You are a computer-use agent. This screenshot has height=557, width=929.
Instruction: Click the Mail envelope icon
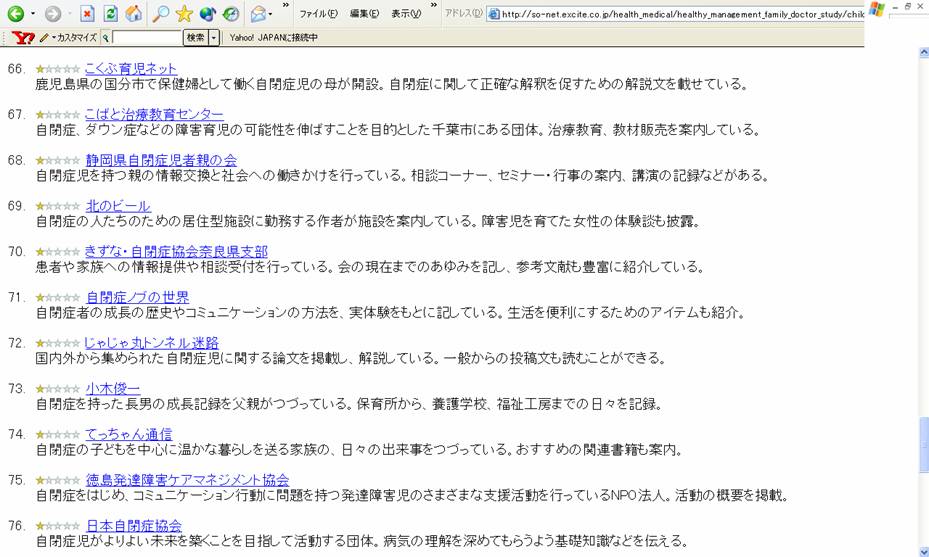pyautogui.click(x=258, y=13)
